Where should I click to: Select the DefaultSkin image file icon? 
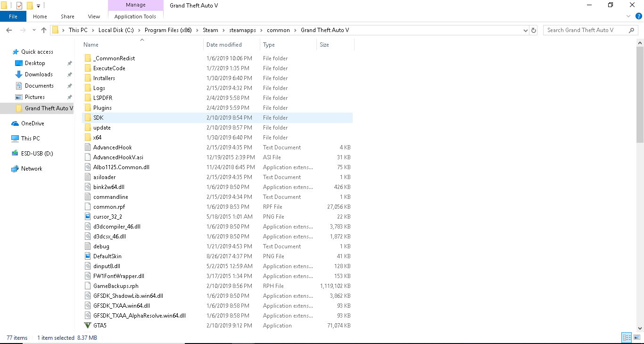88,256
